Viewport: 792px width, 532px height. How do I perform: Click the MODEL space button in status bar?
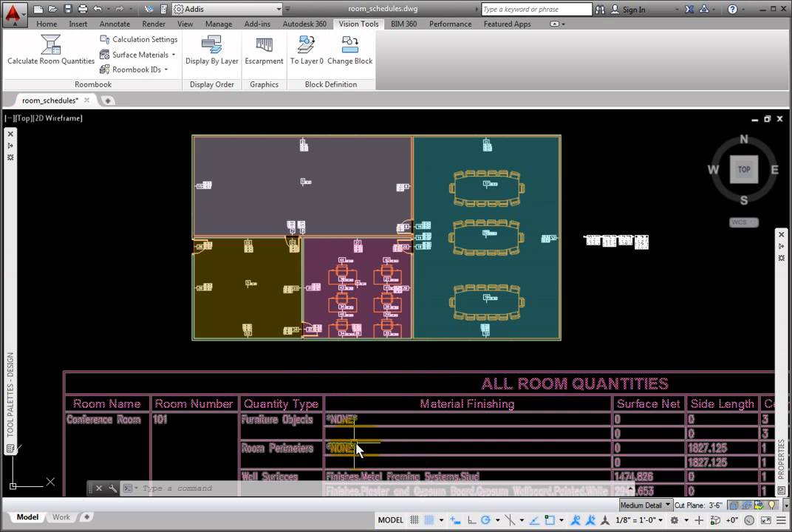(391, 520)
